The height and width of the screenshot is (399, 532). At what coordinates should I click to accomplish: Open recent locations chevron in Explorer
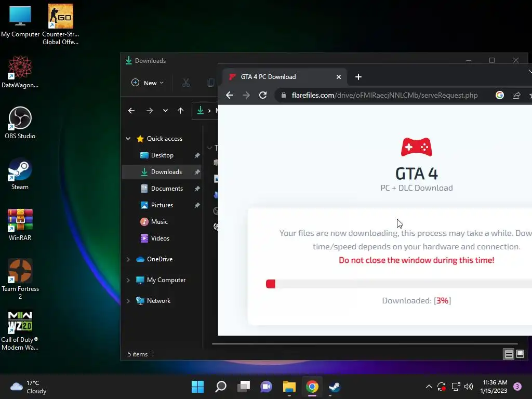coord(165,111)
